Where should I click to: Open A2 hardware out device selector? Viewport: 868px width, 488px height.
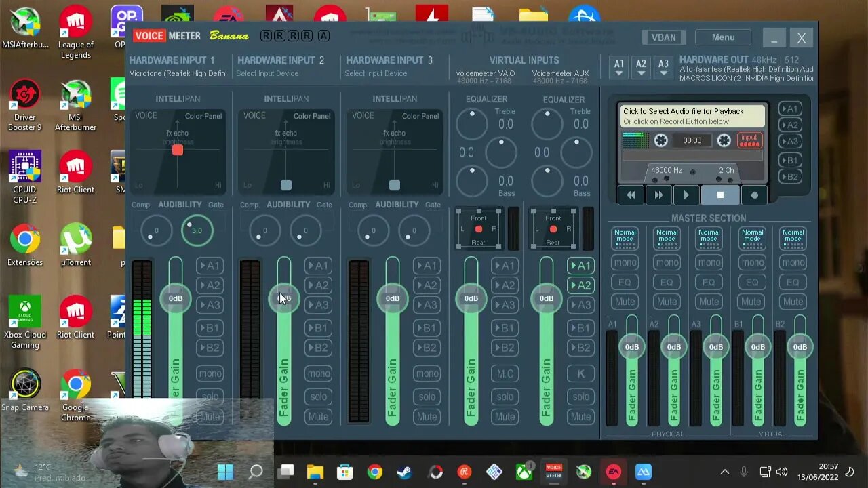[641, 67]
